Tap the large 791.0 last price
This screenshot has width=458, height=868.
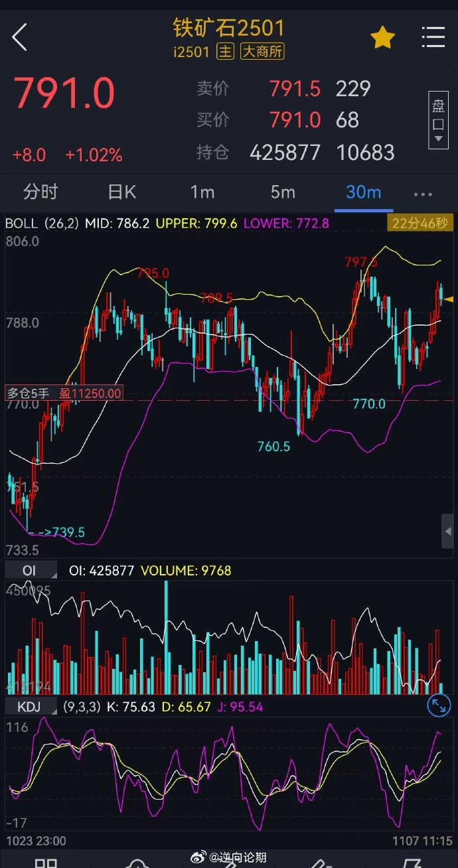pyautogui.click(x=64, y=93)
